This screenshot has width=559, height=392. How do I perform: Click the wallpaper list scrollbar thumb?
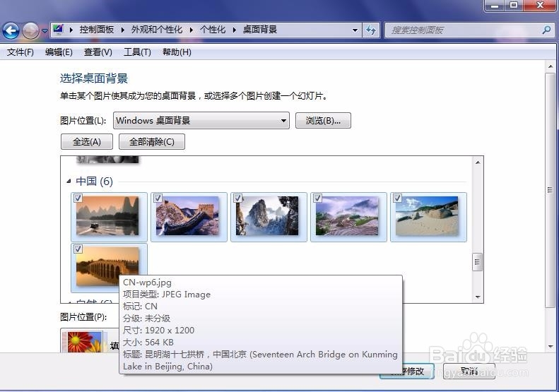pyautogui.click(x=477, y=262)
